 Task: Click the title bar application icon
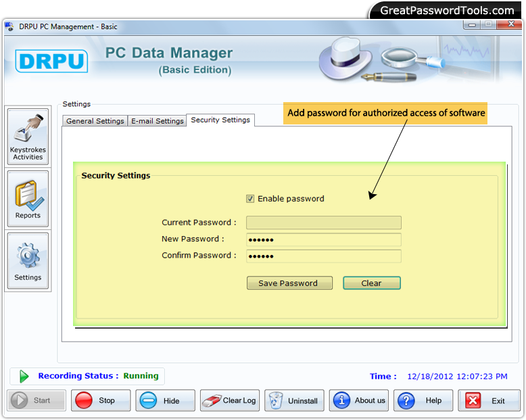[x=9, y=26]
